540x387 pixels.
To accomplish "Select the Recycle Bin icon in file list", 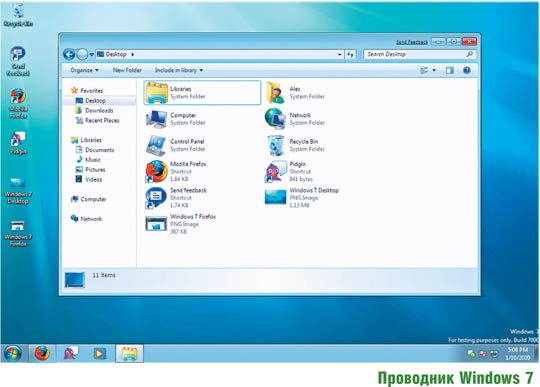I will (x=276, y=145).
